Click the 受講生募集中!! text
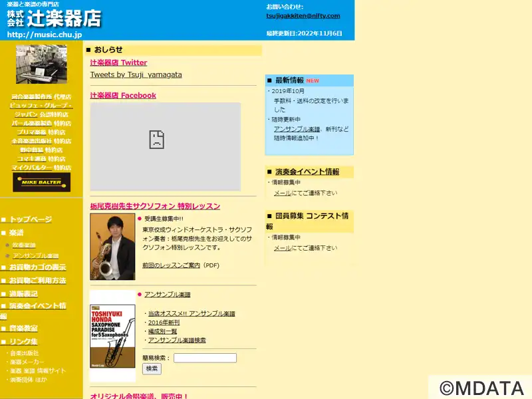Screen dimensions: 532x399 click(164, 219)
